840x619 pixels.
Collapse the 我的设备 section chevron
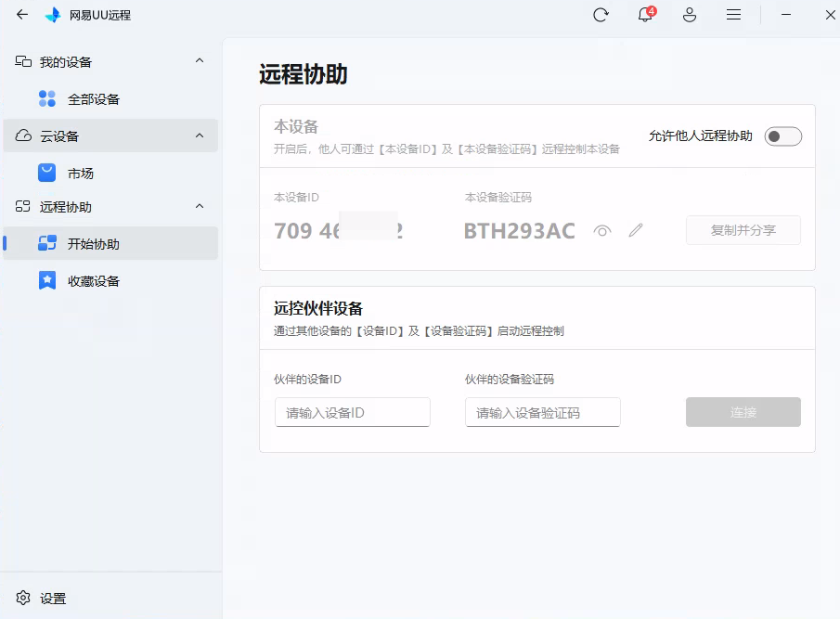(200, 61)
